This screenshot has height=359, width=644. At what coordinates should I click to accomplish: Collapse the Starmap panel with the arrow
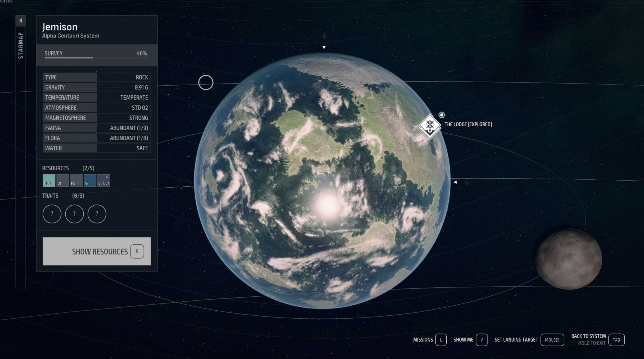click(21, 20)
